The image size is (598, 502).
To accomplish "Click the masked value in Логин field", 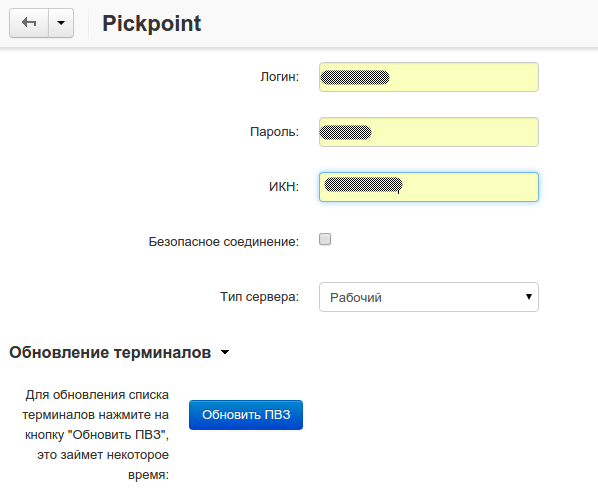I will (x=355, y=77).
